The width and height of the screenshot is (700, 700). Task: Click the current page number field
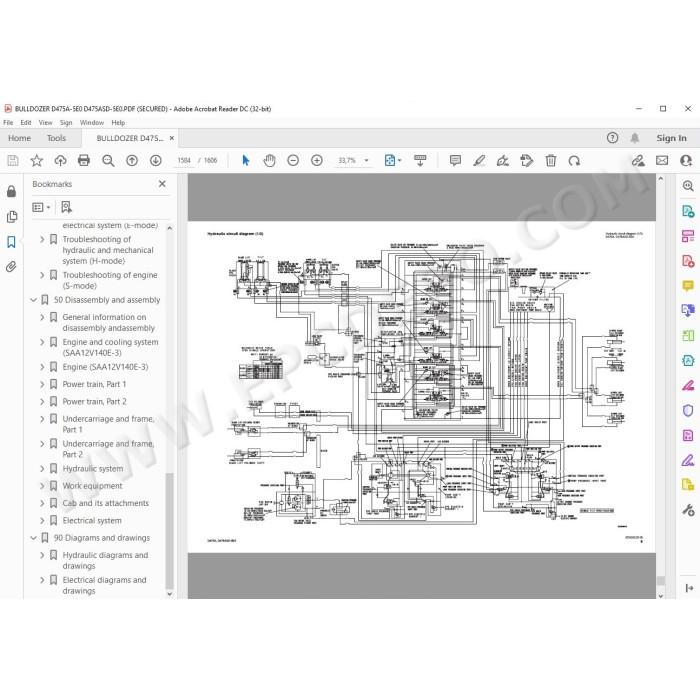184,160
